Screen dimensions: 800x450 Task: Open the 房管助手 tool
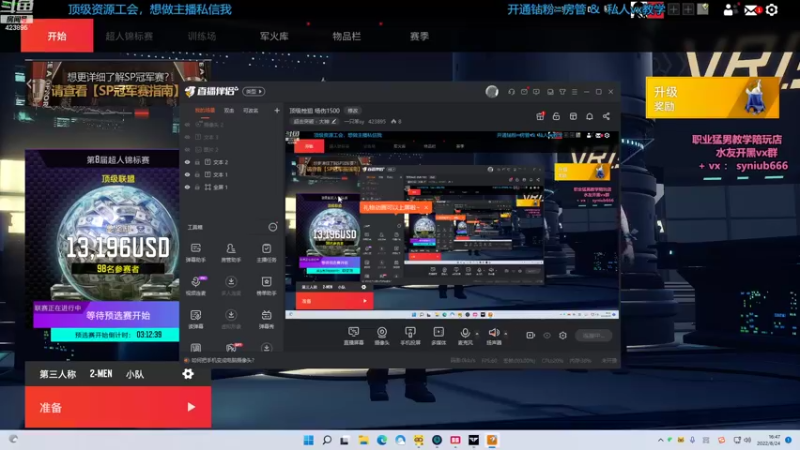click(231, 253)
